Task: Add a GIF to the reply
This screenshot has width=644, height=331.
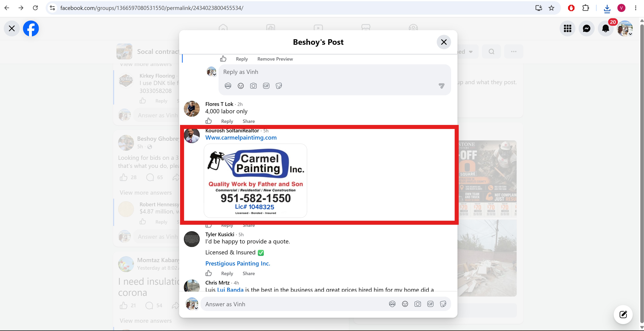Action: point(266,86)
